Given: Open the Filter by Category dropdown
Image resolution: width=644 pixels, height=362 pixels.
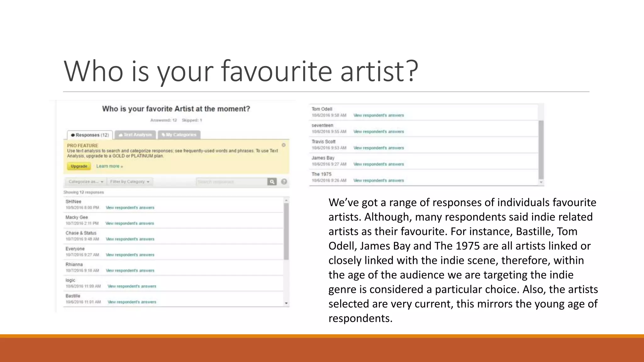Looking at the screenshot, I should 130,182.
